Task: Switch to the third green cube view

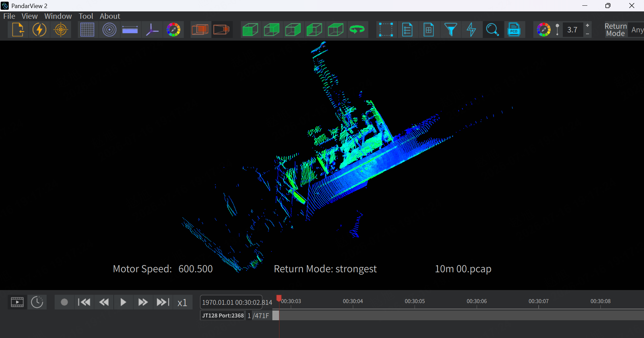Action: (293, 30)
